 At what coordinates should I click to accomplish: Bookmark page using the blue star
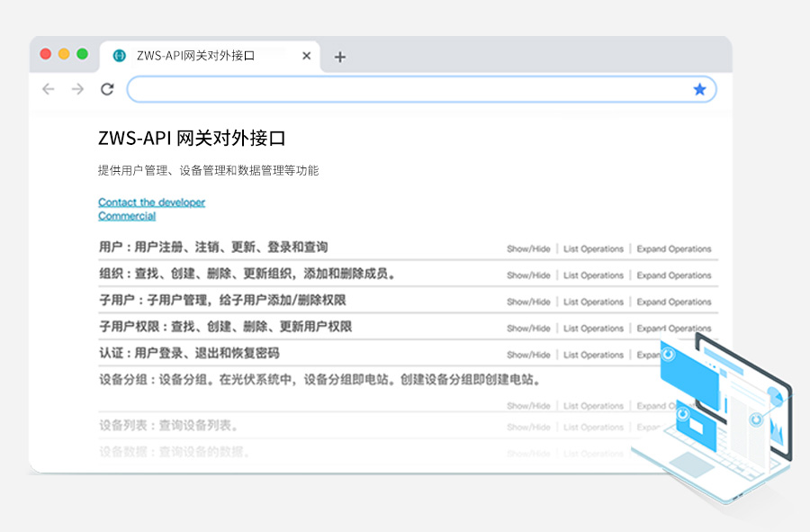699,89
